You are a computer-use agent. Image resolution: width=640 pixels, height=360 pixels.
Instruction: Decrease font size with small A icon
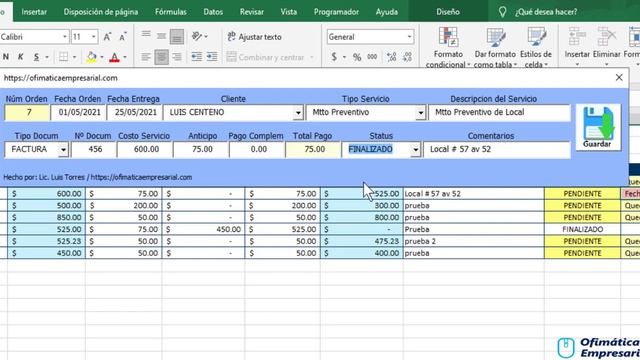coord(122,37)
